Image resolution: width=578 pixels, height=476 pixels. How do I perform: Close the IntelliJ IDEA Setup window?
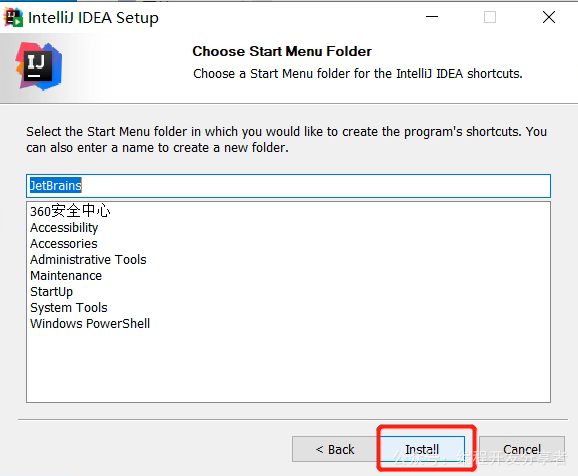(x=549, y=17)
